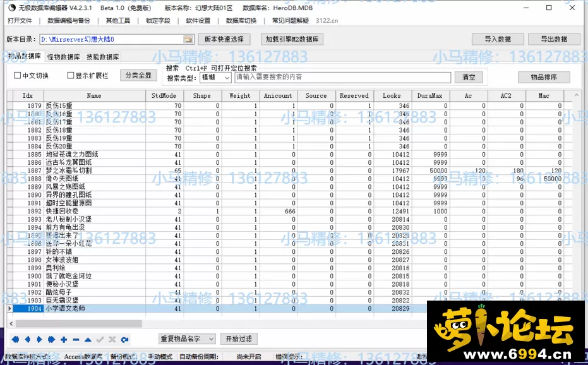
Task: Click the edit record triangle icon
Action: tap(88, 340)
